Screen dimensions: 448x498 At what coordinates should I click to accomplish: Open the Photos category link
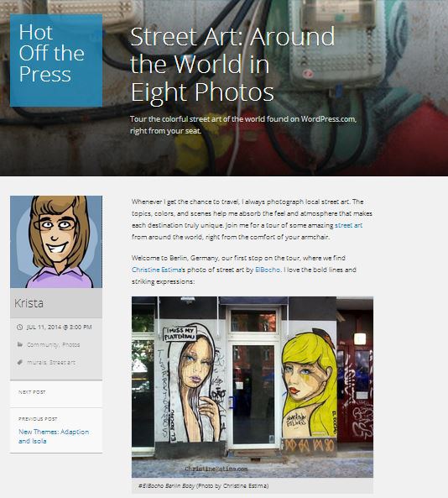(x=70, y=344)
